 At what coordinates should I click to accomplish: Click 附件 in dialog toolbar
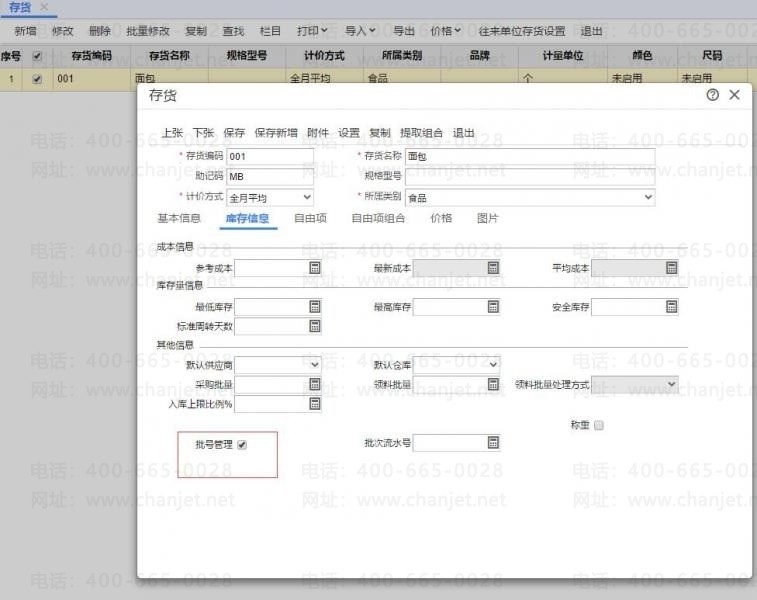318,133
